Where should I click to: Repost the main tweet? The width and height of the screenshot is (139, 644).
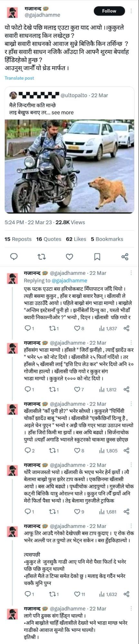point(42,256)
